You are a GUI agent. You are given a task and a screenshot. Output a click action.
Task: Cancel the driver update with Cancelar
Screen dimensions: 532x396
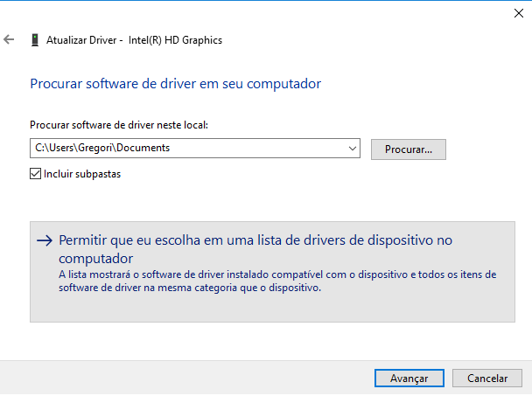coord(487,378)
